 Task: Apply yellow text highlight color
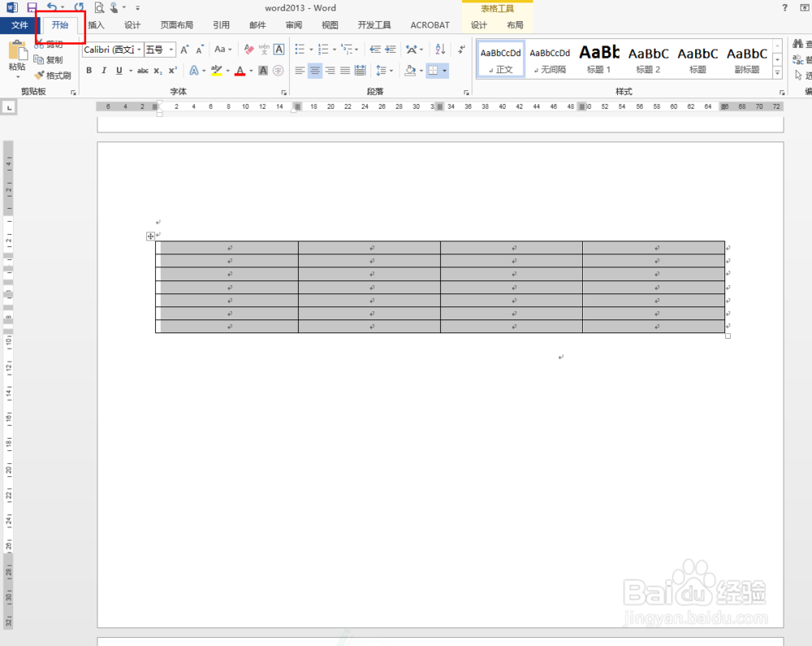(x=217, y=71)
